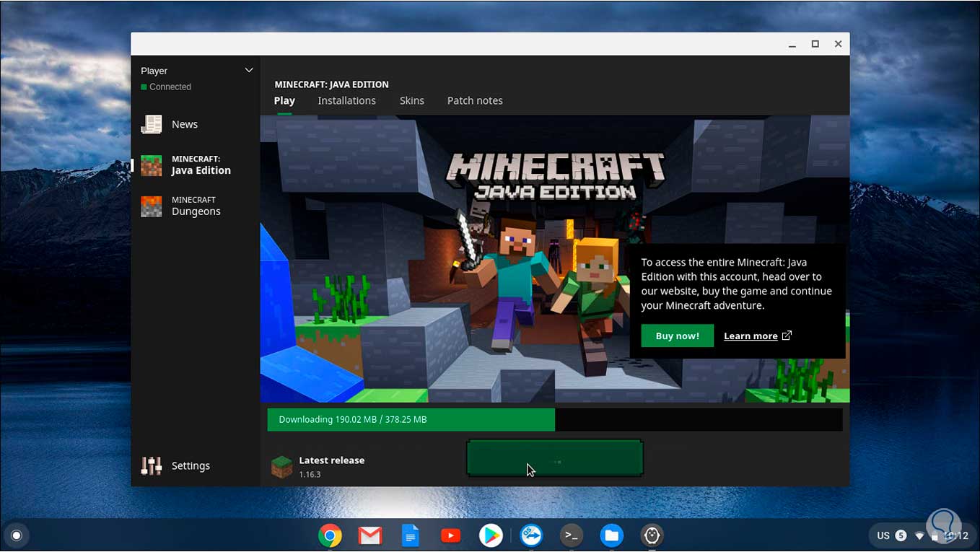Open the Google Play Store shelf icon
The image size is (980, 552).
coord(491,535)
